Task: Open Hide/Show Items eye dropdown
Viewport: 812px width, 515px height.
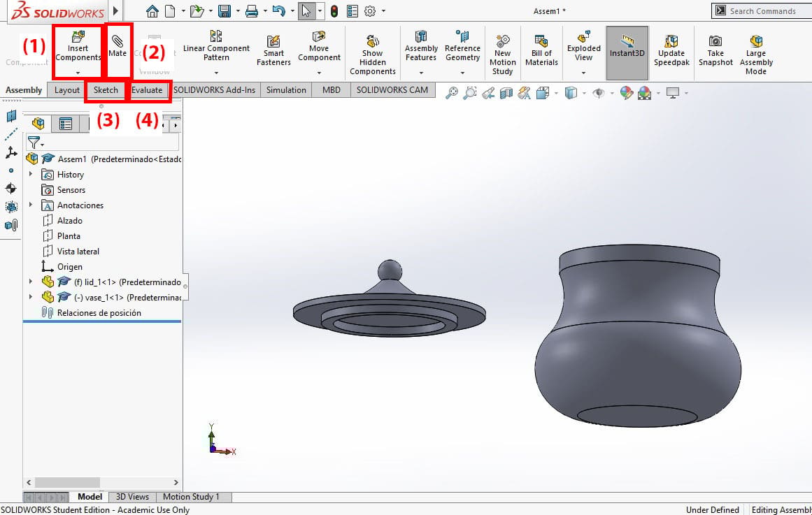Action: click(x=611, y=94)
